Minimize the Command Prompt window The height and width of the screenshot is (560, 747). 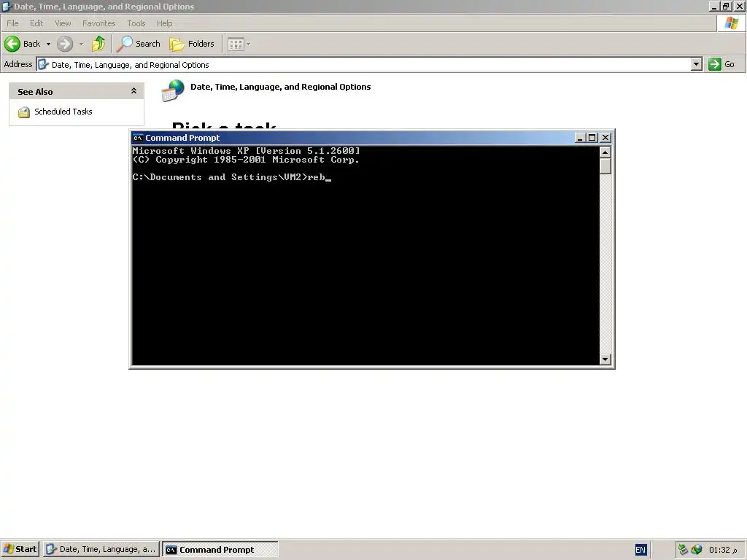(580, 138)
